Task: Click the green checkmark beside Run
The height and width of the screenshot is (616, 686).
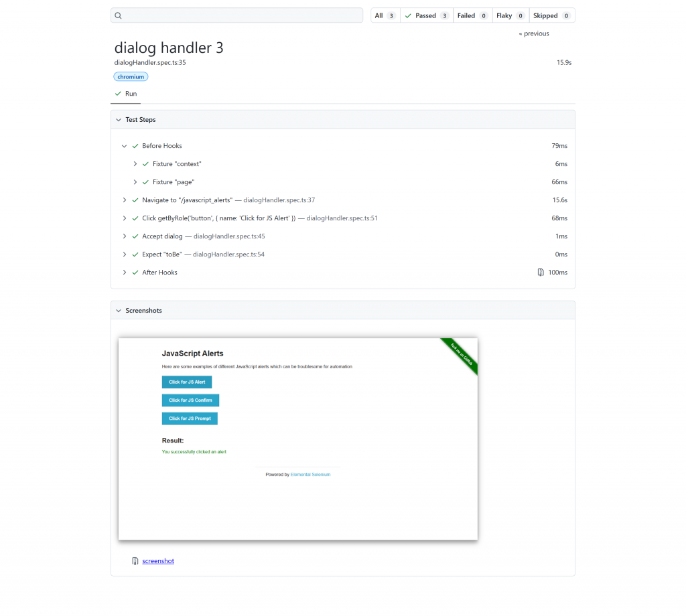Action: click(x=118, y=94)
